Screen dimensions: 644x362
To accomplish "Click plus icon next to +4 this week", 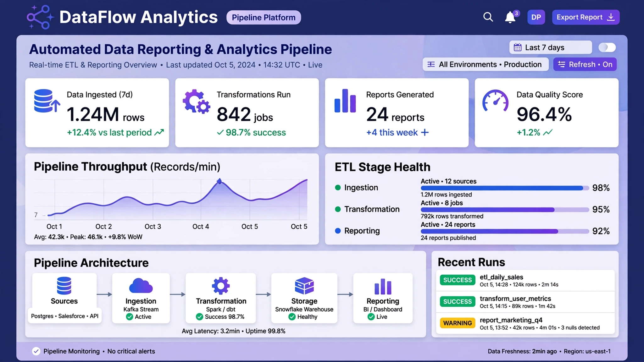I will tap(425, 132).
